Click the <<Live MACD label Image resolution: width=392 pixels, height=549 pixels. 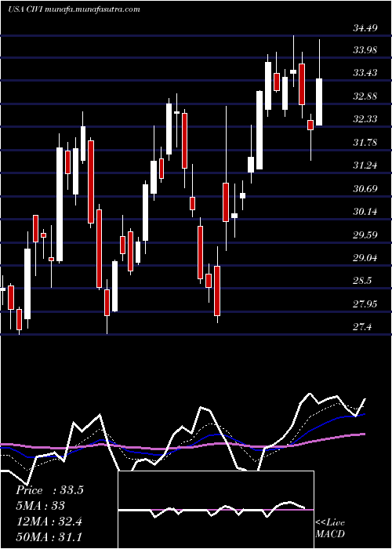click(330, 529)
